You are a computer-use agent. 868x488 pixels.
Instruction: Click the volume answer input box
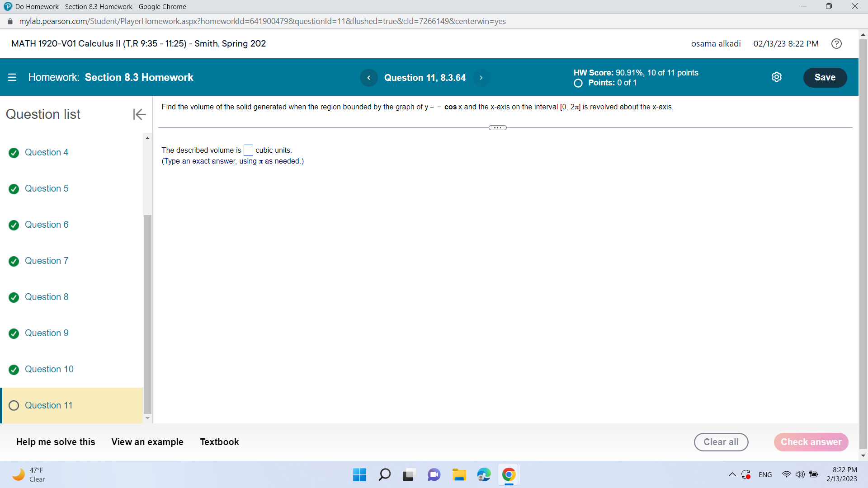point(248,150)
